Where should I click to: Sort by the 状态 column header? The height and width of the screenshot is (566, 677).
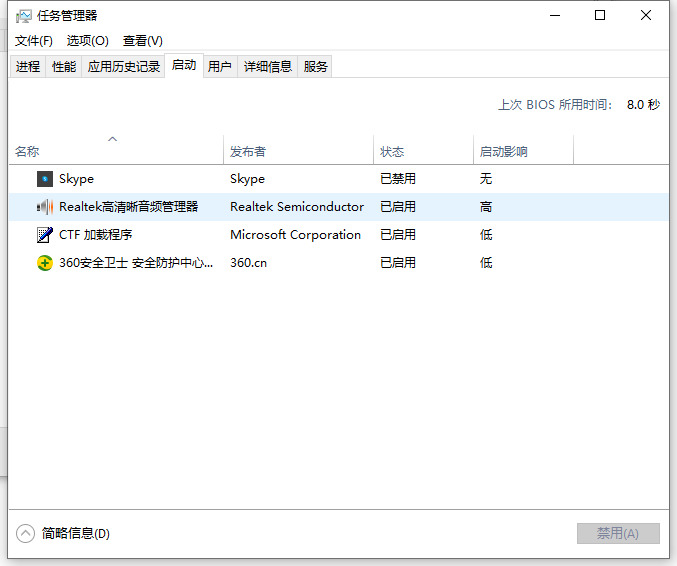[x=424, y=150]
